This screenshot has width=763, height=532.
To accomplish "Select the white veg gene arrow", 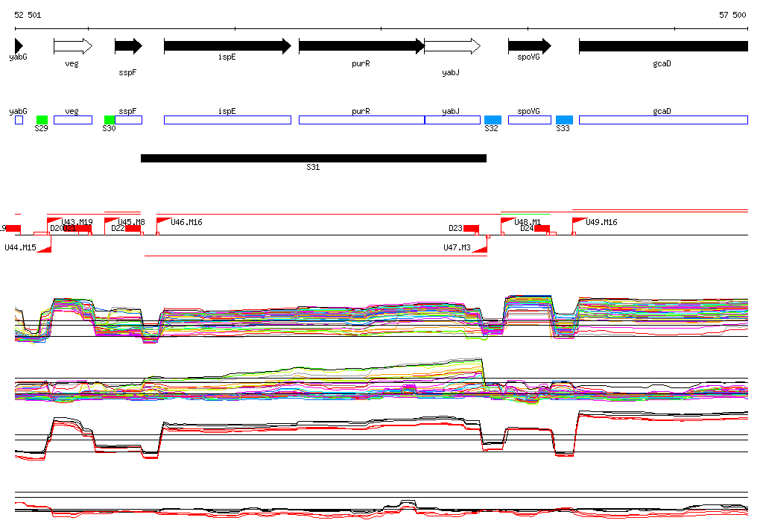I will 73,46.
